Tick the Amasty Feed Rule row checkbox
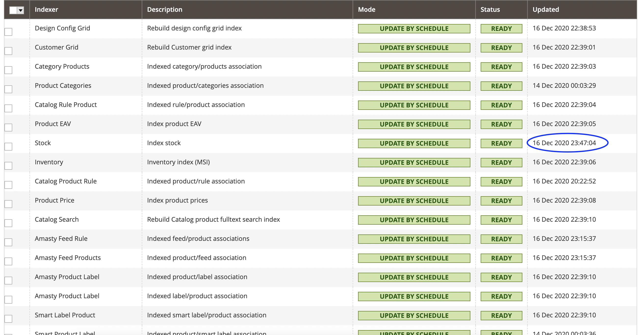644x335 pixels. tap(8, 242)
